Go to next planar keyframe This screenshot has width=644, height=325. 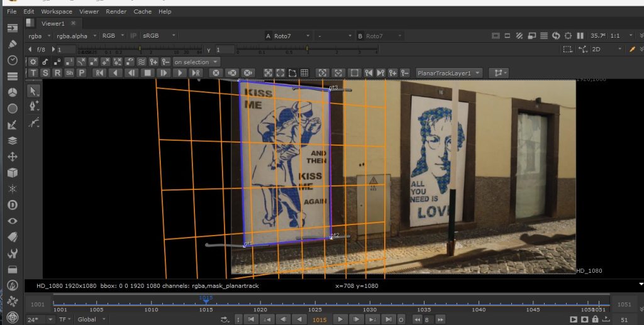click(x=380, y=73)
